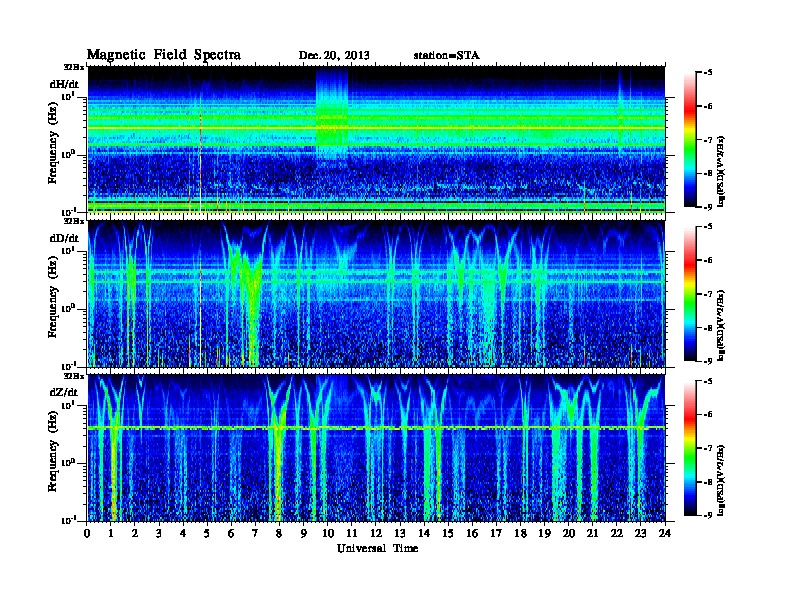Click the time axis tick label "6"
The image size is (792, 612).
[x=231, y=533]
